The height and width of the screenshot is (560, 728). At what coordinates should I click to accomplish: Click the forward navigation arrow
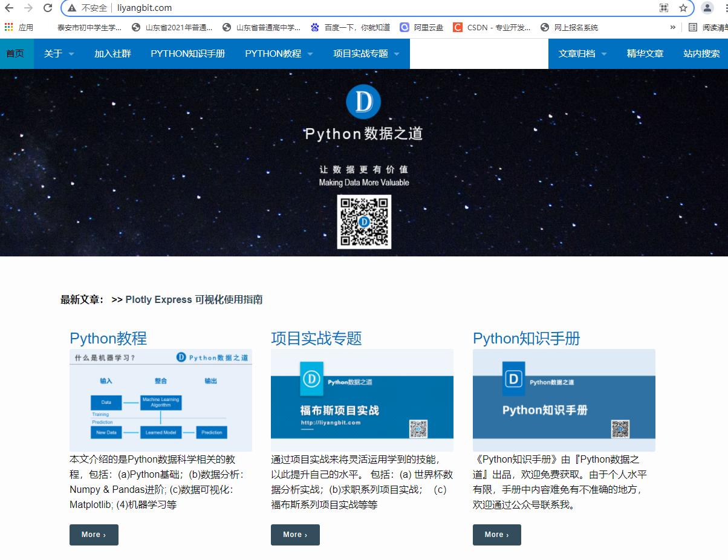pos(30,8)
